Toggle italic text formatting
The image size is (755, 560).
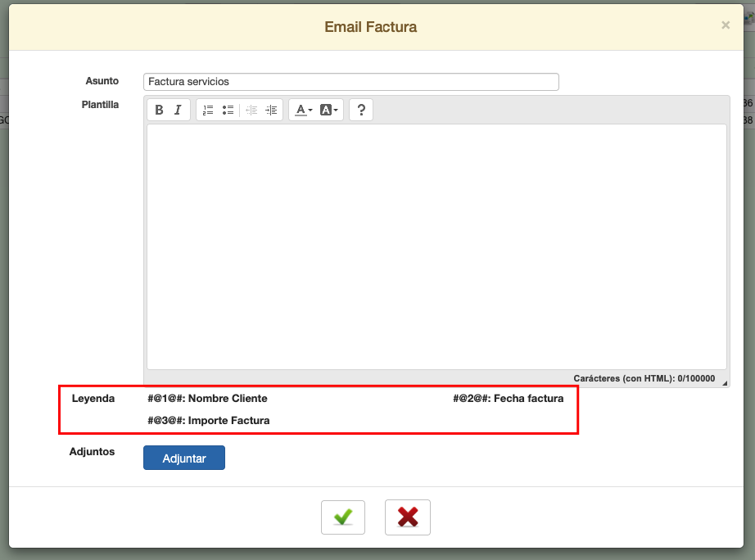pos(178,110)
